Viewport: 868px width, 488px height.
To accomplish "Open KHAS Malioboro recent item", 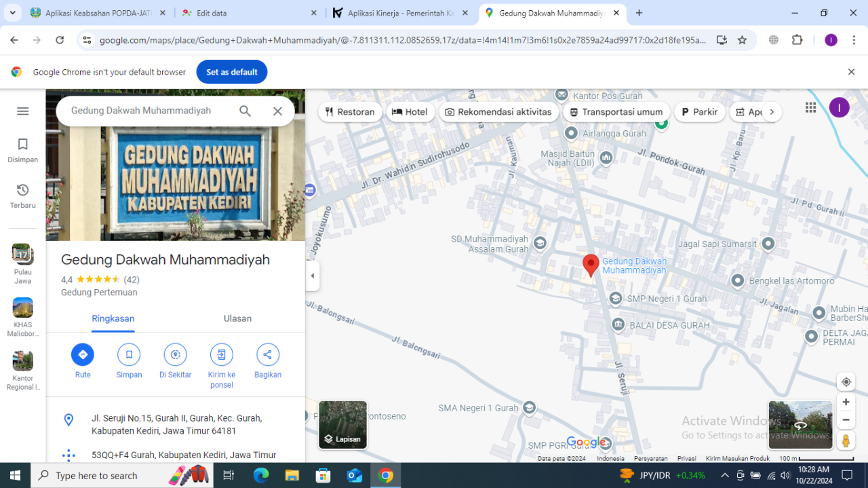I will (22, 318).
